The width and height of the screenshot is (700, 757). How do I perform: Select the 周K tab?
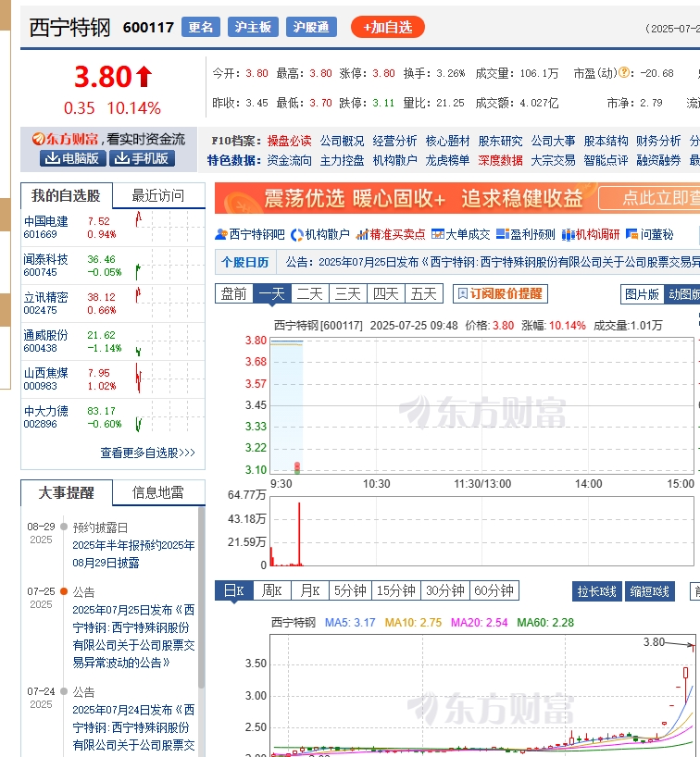(272, 590)
